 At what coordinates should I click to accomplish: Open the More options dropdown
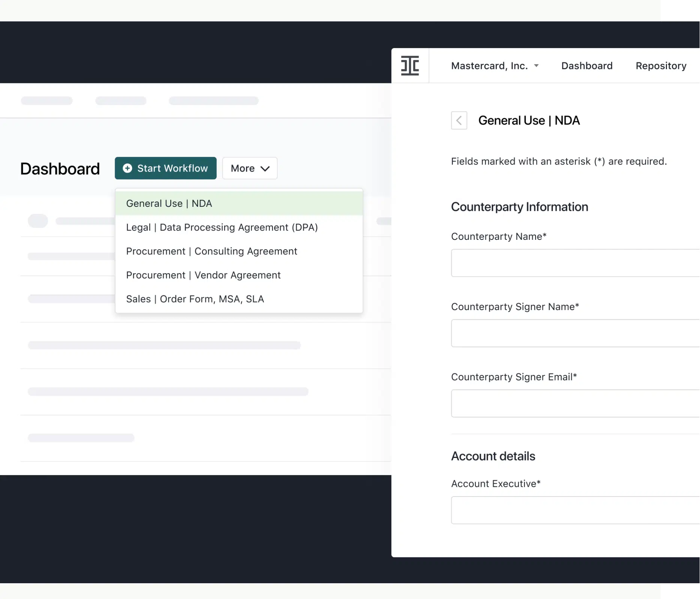click(x=249, y=168)
